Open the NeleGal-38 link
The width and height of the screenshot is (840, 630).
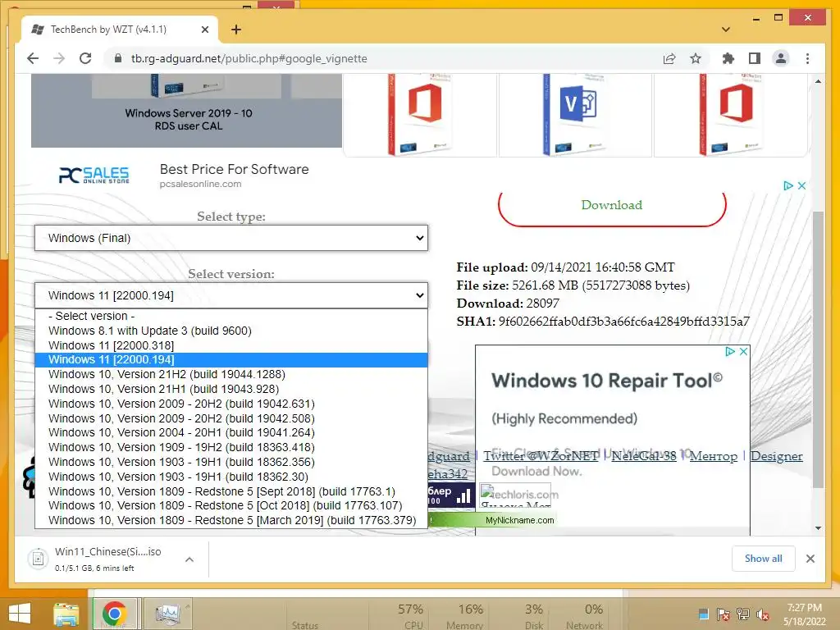[644, 456]
